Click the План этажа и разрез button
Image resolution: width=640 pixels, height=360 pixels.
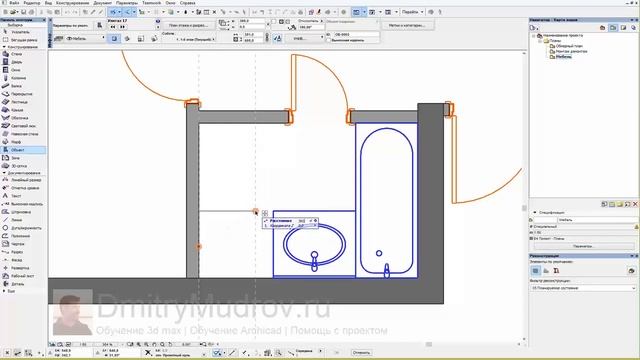[188, 25]
